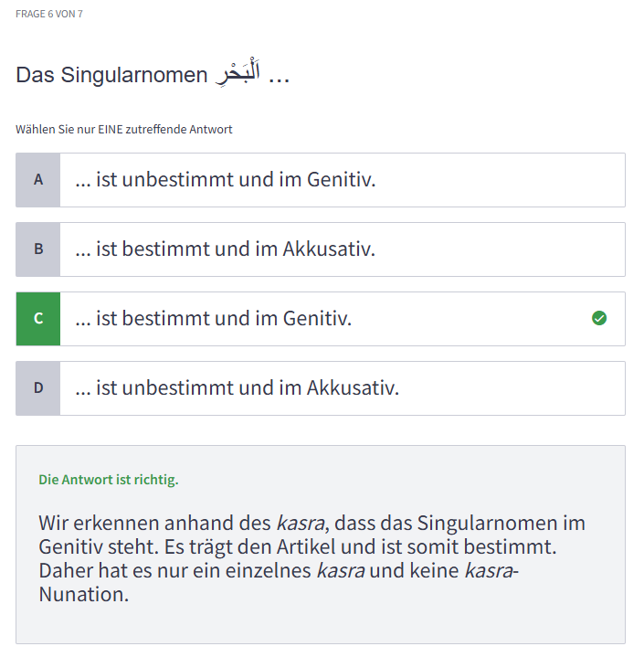Click the Arabic word in the question heading

pos(238,72)
